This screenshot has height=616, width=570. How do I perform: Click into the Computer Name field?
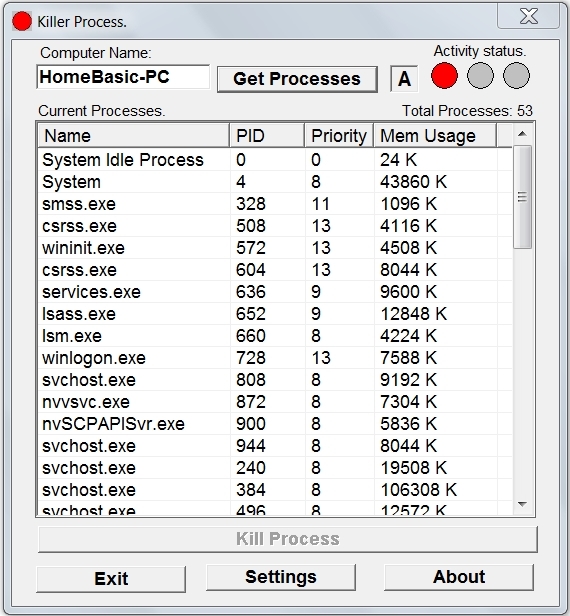point(123,77)
